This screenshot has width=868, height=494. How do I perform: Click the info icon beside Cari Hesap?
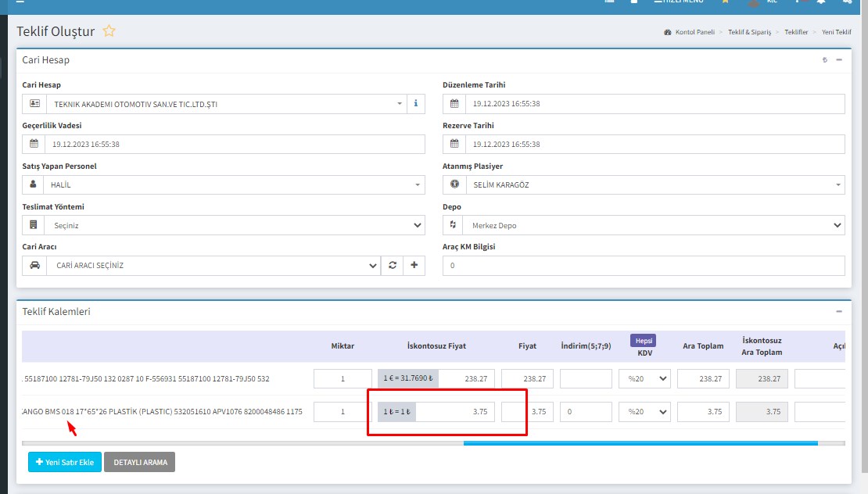pos(415,104)
